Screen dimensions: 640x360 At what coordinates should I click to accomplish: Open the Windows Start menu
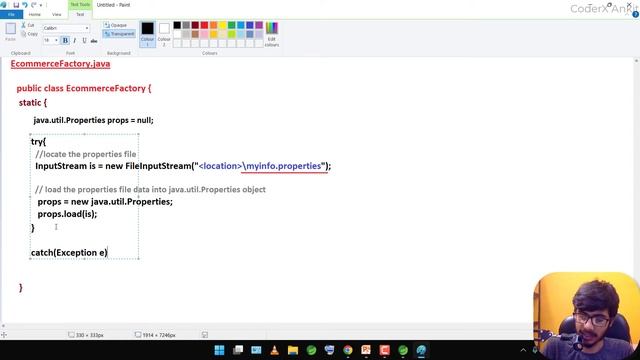click(220, 350)
